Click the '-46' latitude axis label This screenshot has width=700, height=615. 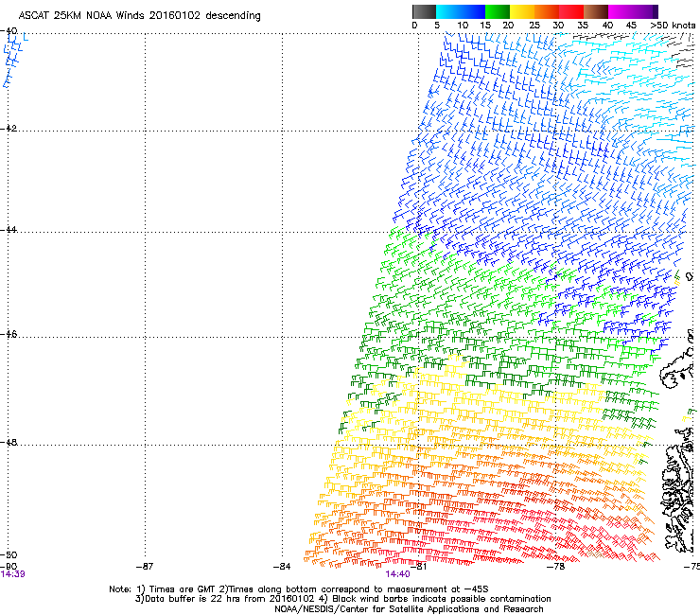[9, 335]
